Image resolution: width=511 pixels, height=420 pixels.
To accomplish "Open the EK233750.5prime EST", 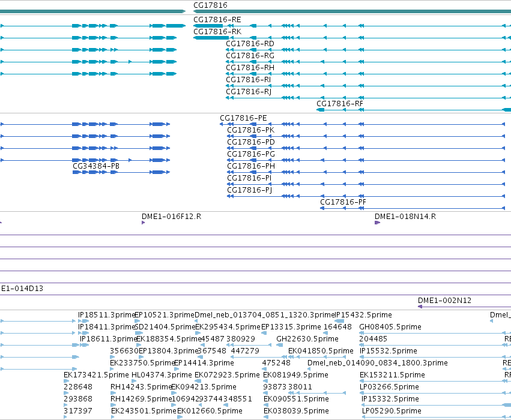I will [142, 363].
